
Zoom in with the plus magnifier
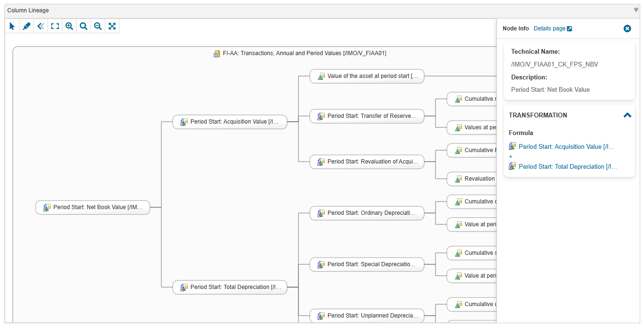(69, 26)
